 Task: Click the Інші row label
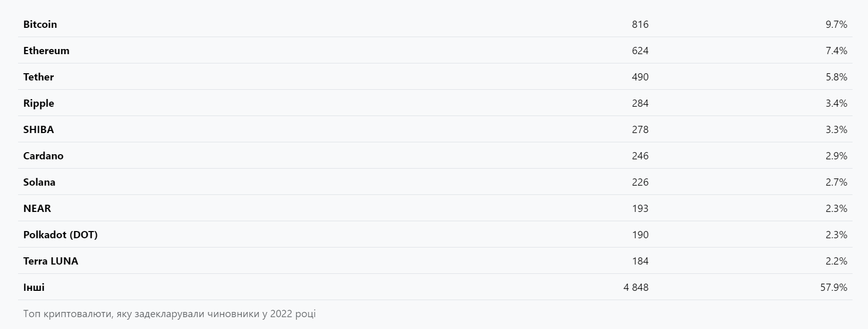[34, 287]
